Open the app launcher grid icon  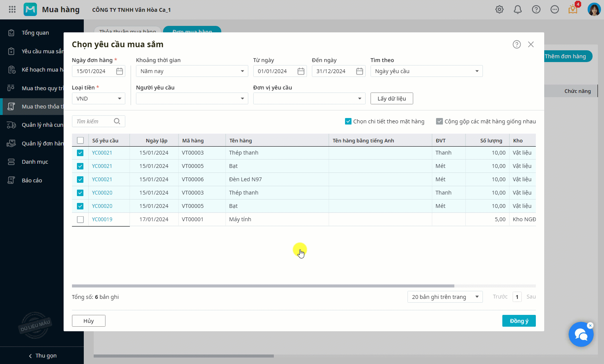(x=12, y=10)
